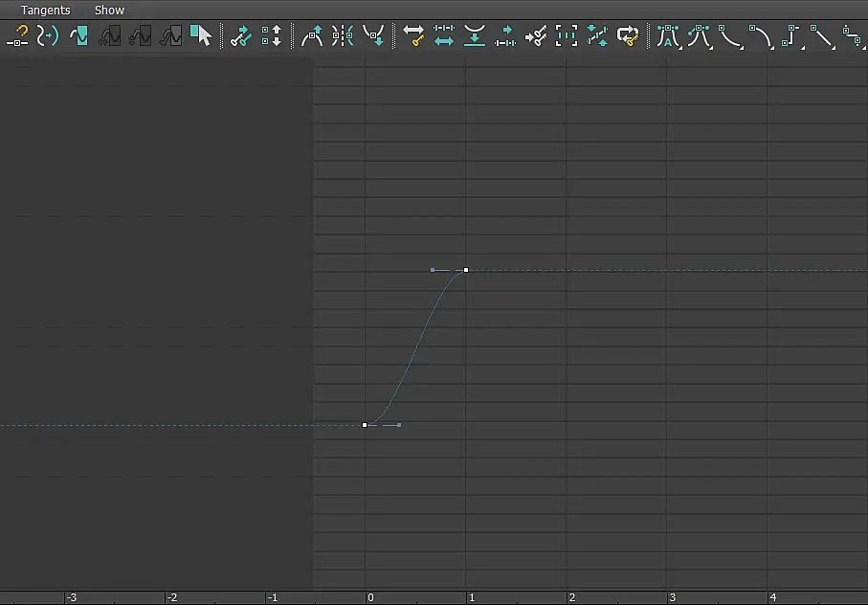Viewport: 868px width, 605px height.
Task: Click the mirror curve icon with dashed line
Action: pos(343,36)
